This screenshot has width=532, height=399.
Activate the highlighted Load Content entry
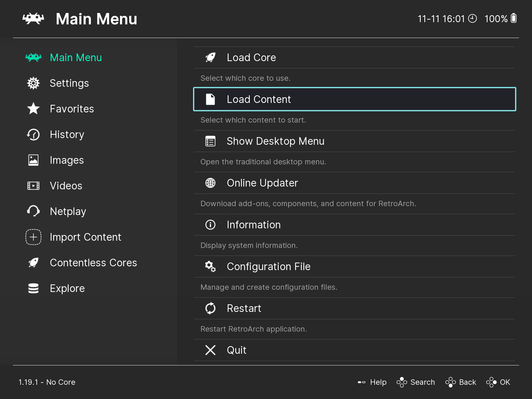pyautogui.click(x=354, y=99)
